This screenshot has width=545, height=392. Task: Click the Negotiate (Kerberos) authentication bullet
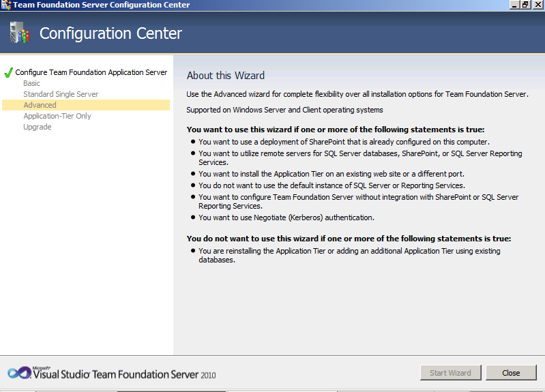click(x=286, y=217)
